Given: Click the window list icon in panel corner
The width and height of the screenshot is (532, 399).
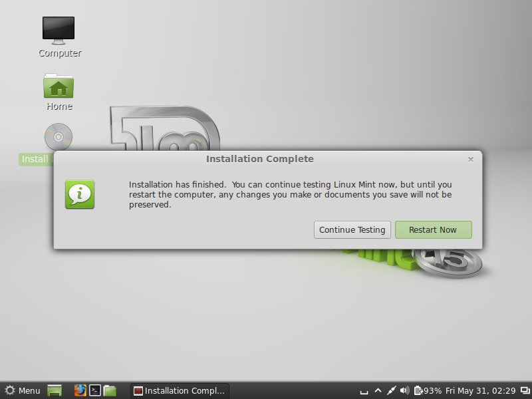Looking at the screenshot, I should point(525,390).
